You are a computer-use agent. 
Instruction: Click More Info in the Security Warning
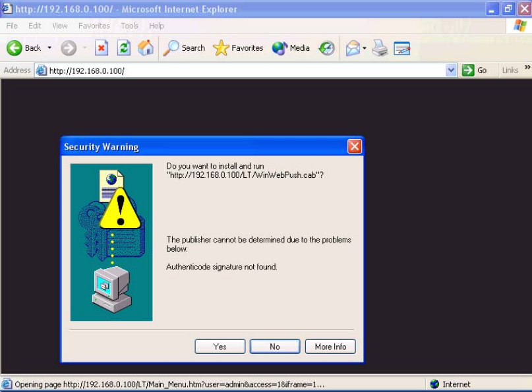(x=330, y=347)
